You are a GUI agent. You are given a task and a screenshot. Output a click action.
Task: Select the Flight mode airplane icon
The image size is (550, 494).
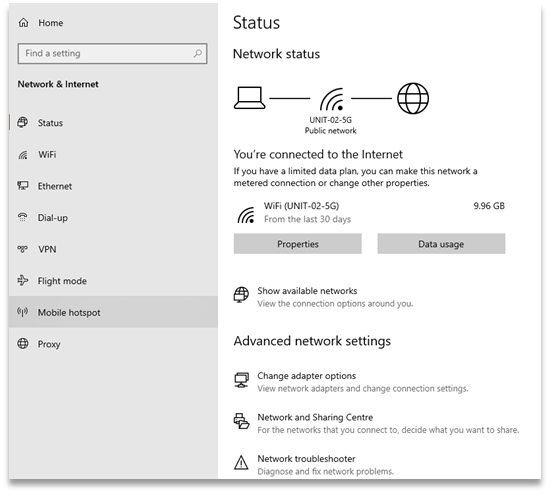pyautogui.click(x=22, y=280)
